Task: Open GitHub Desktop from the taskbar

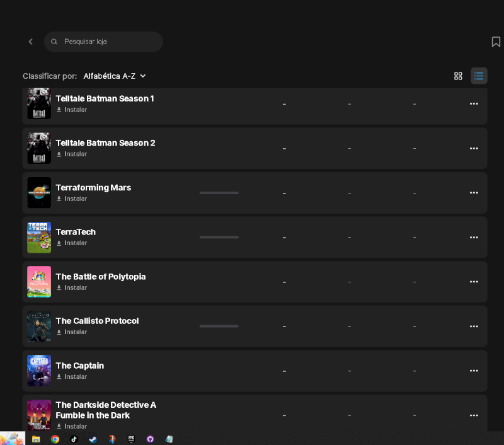Action: (150, 439)
